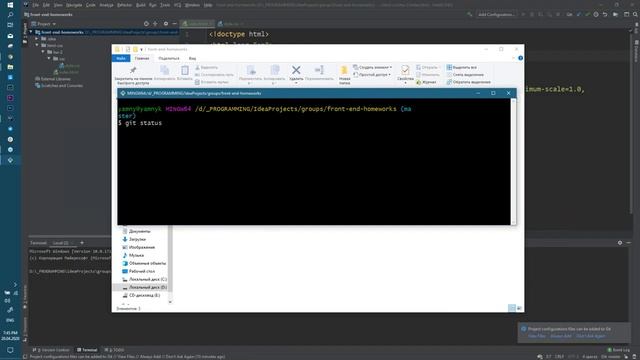
Task: Open the VCS menu in IntelliJ
Action: pyautogui.click(x=178, y=5)
